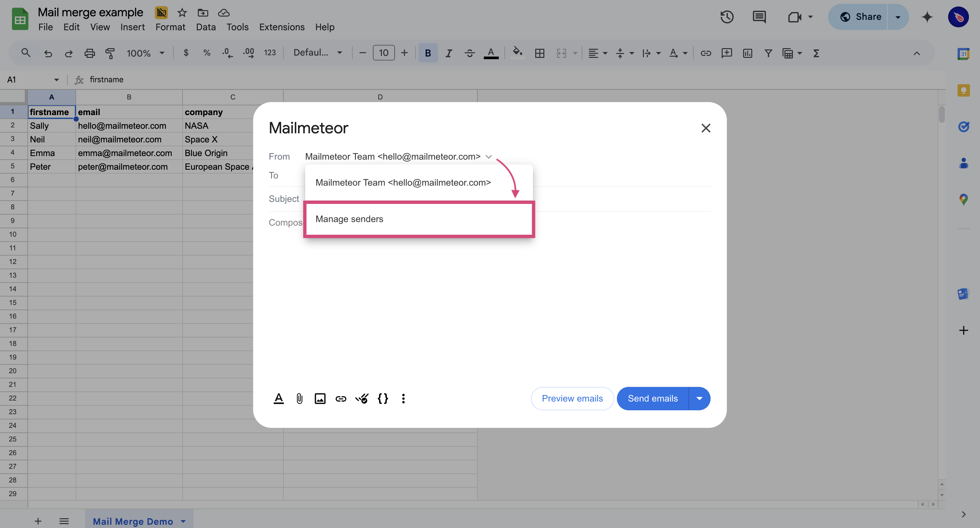
Task: Open Google Tasks side panel icon
Action: (963, 126)
